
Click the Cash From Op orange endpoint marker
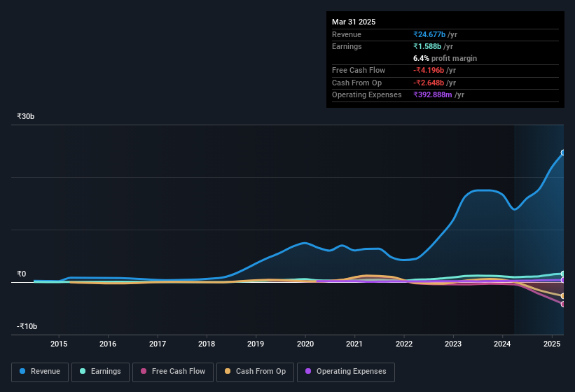[x=563, y=296]
